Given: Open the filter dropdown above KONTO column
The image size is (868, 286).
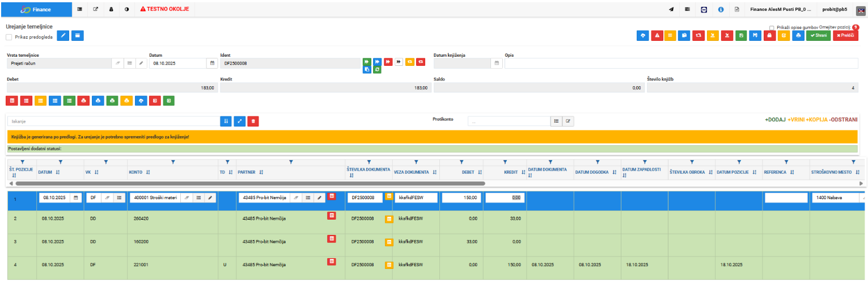Looking at the screenshot, I should coord(173,162).
